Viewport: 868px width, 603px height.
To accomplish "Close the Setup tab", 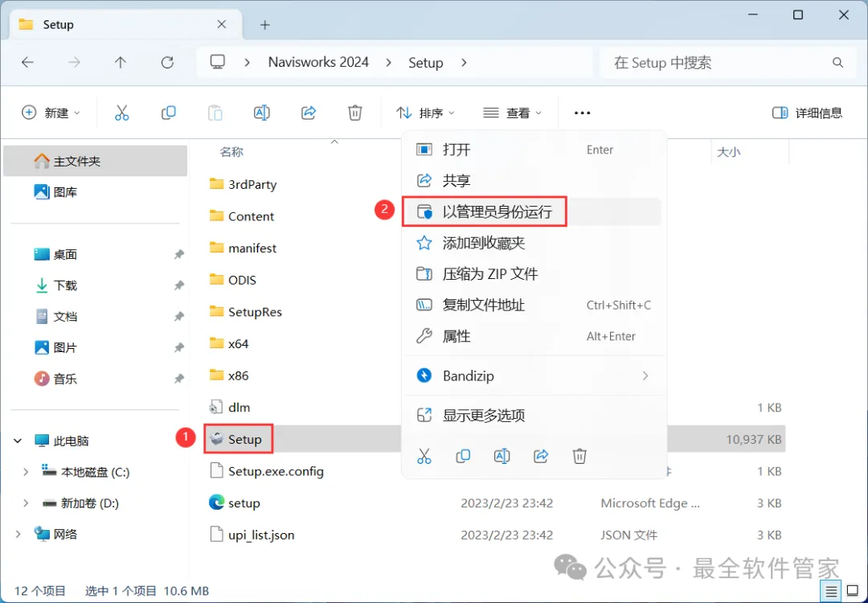I will pos(222,24).
